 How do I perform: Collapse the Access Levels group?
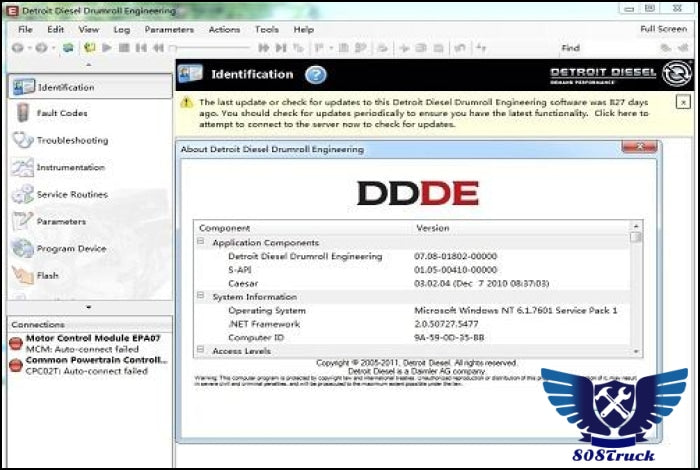[x=200, y=351]
